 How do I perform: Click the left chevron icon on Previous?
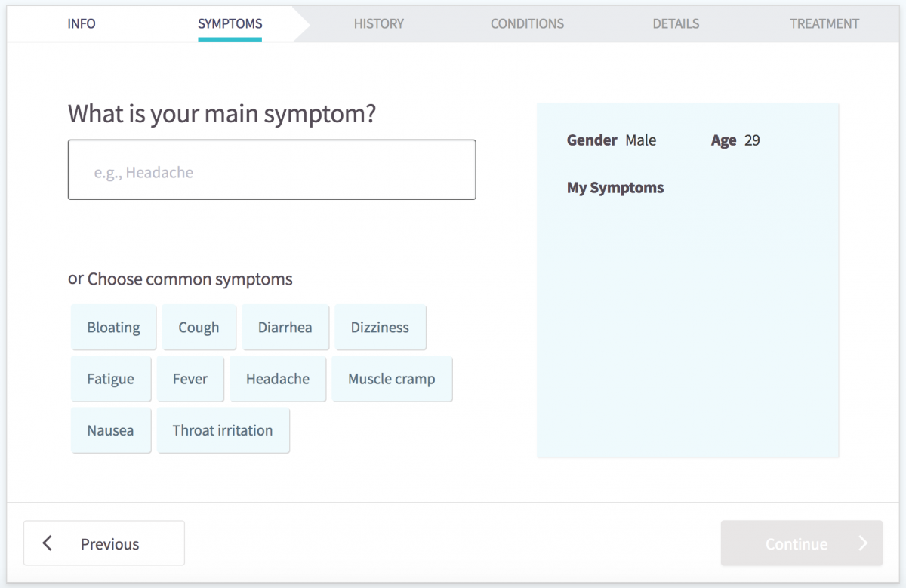pyautogui.click(x=48, y=543)
